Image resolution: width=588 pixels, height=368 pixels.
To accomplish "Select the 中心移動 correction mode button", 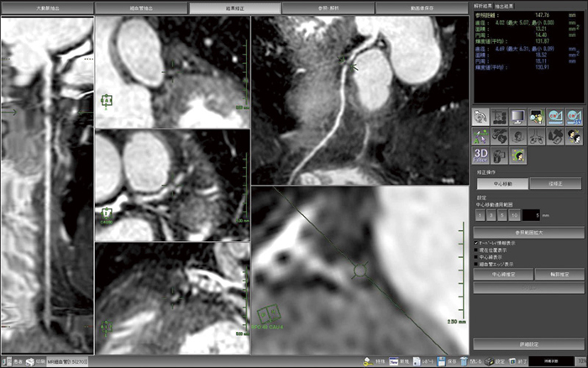I will click(x=501, y=183).
